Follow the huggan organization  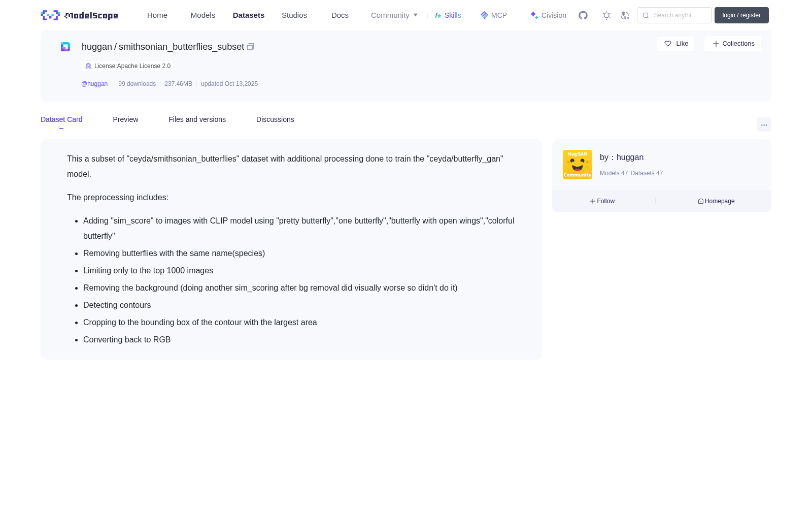pyautogui.click(x=602, y=201)
